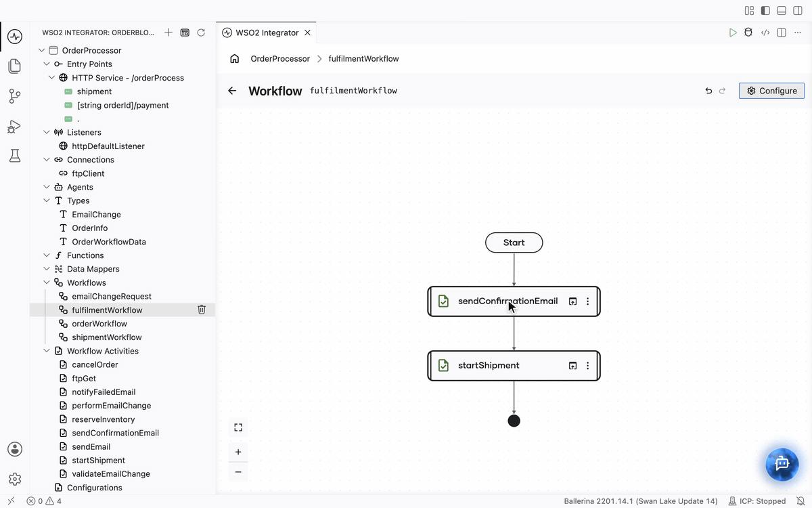Viewport: 812px width, 508px height.
Task: Undo the last workflow change
Action: coord(708,91)
